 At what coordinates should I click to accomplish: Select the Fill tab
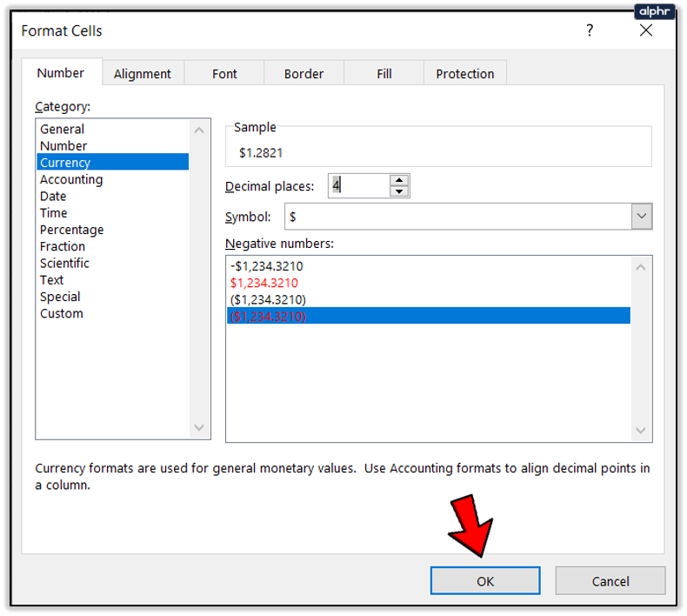pyautogui.click(x=384, y=73)
